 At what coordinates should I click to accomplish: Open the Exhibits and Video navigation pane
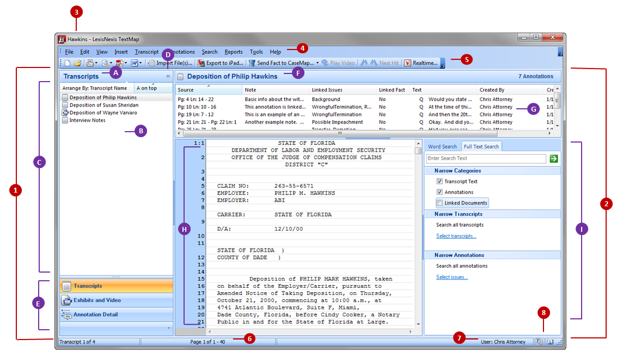116,300
